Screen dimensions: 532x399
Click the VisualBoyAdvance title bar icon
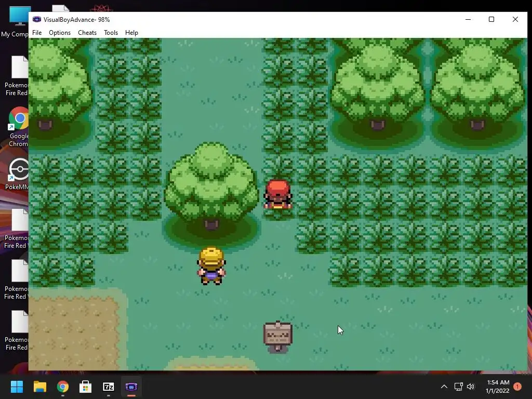[37, 19]
